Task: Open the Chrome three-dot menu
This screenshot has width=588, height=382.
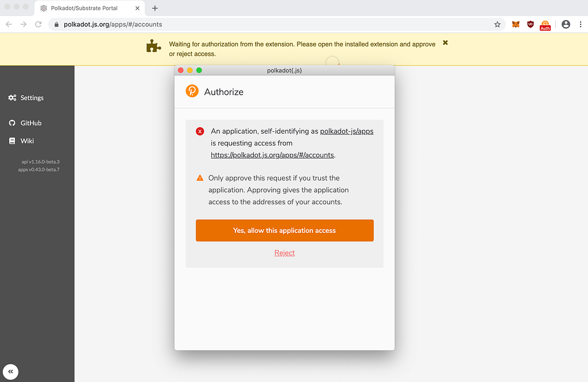Action: [x=581, y=24]
